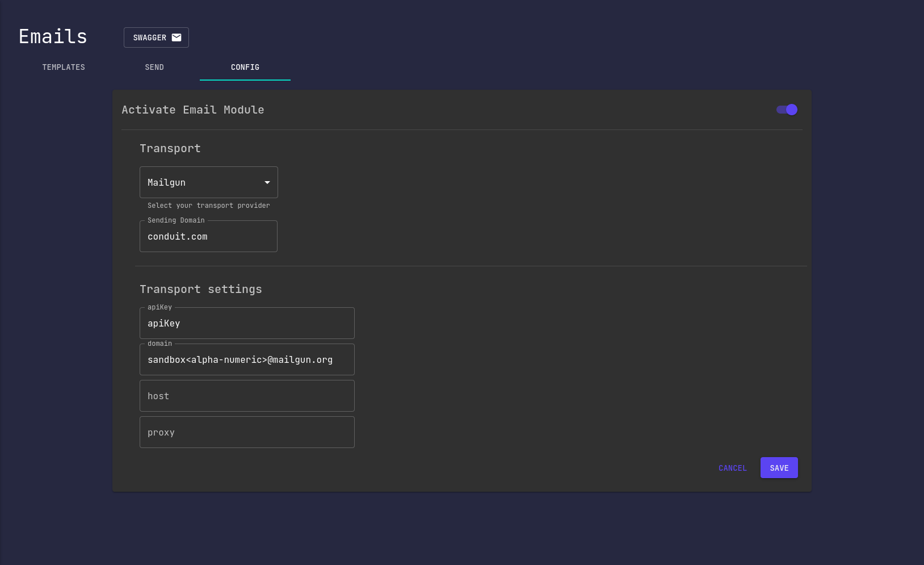This screenshot has height=565, width=924.
Task: Click the Transport section heading
Action: 170,148
